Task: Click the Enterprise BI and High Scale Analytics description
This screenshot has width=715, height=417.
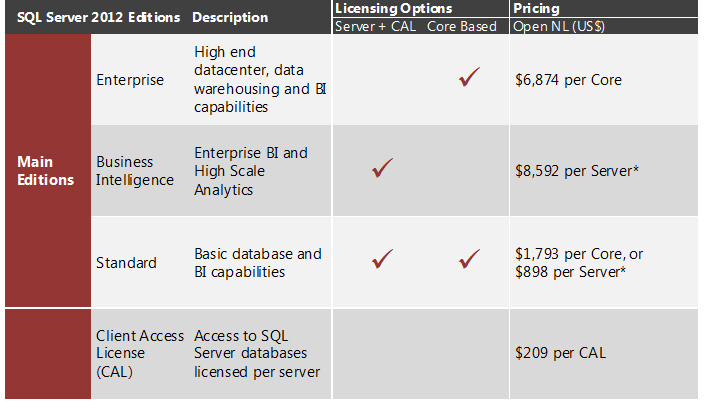Action: 252,171
